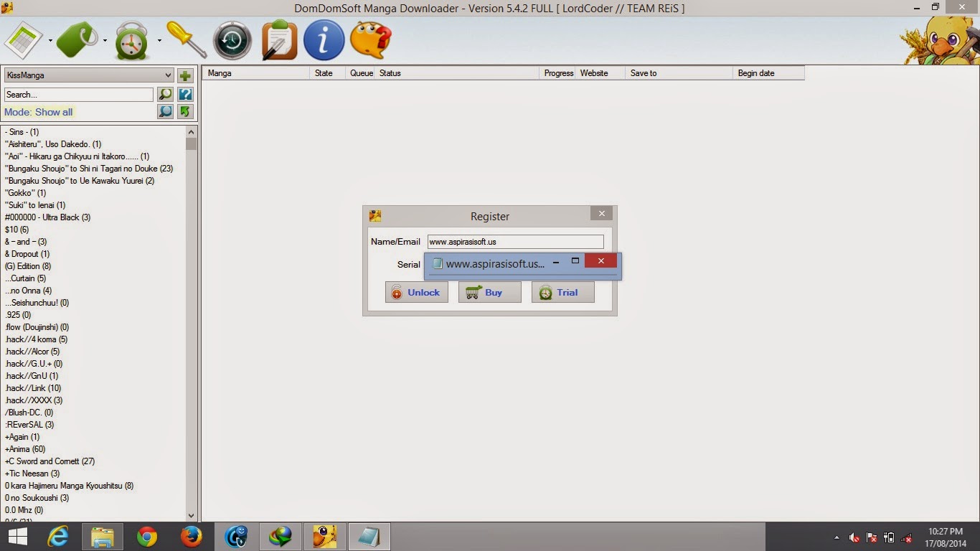
Task: Click into the Search... input field
Action: (x=78, y=95)
